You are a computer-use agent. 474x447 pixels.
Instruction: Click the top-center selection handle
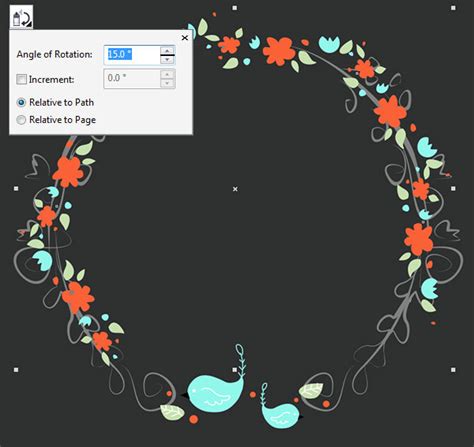(x=235, y=8)
